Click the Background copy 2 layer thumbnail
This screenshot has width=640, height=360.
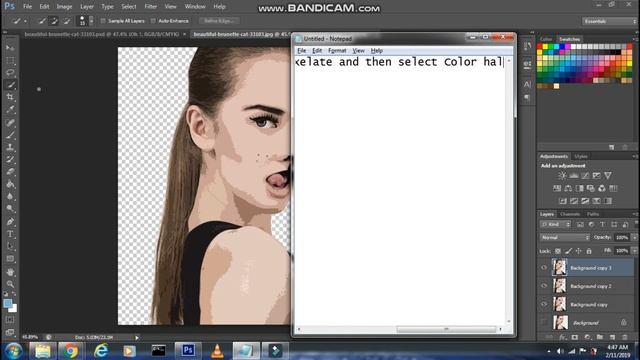click(x=560, y=286)
